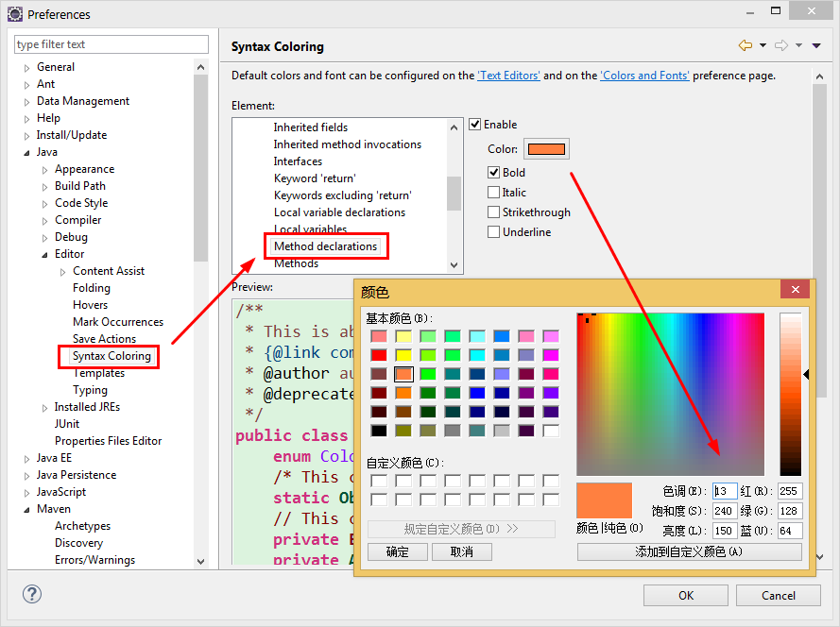Click the hue (色调) input field
The height and width of the screenshot is (627, 840).
click(725, 491)
